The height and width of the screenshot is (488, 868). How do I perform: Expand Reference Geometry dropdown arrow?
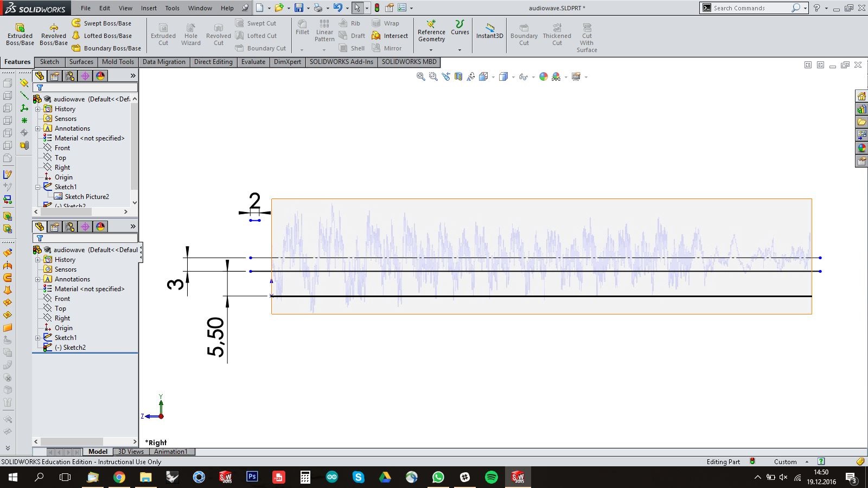pos(431,50)
